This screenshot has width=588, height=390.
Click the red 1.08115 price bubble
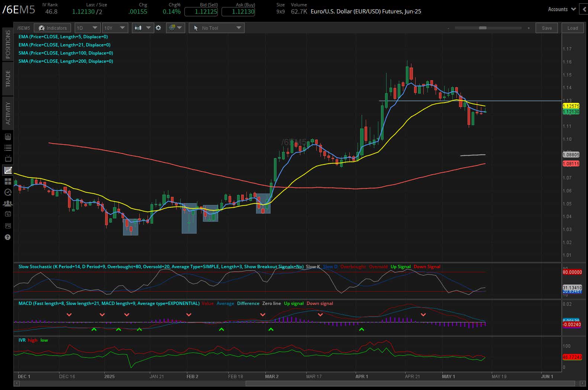tap(571, 163)
